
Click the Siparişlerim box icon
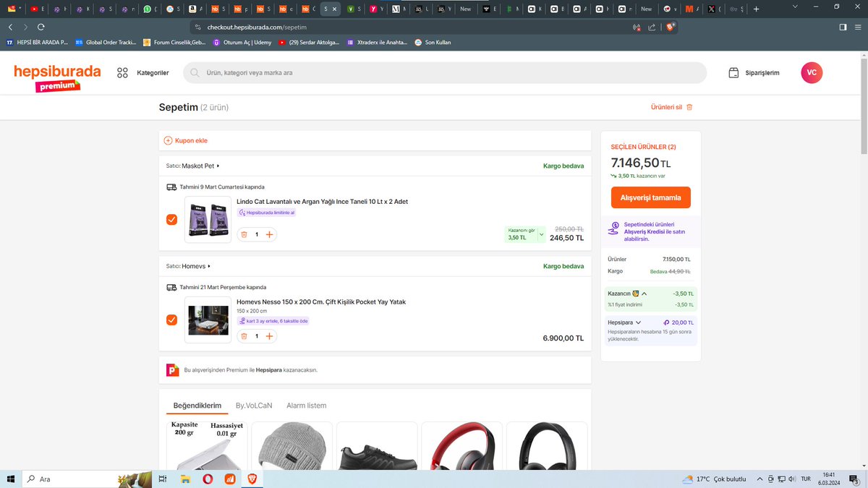pos(733,73)
